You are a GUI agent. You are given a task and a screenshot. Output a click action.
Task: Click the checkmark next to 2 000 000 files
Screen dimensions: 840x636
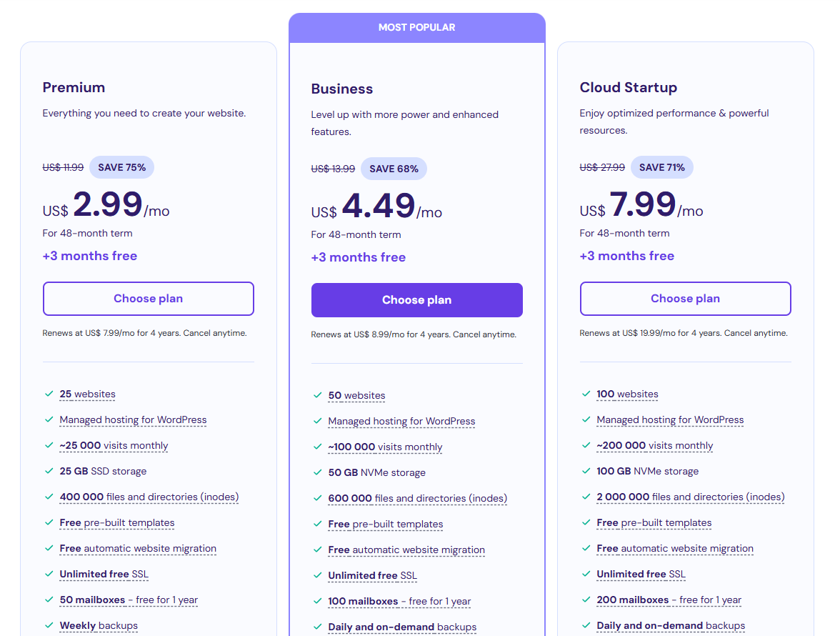(x=586, y=497)
